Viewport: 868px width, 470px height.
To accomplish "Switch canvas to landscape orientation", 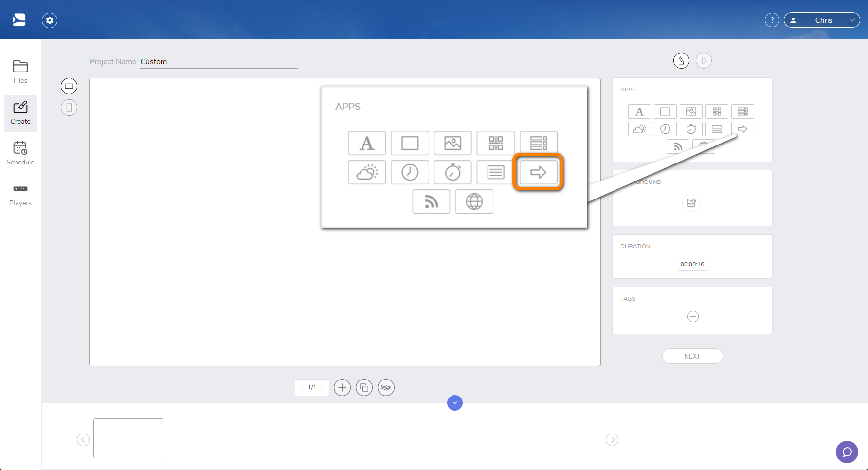I will (x=69, y=86).
